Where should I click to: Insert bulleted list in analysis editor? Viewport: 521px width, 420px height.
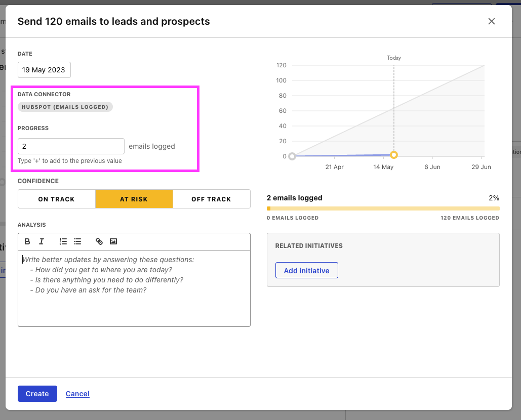(x=77, y=242)
